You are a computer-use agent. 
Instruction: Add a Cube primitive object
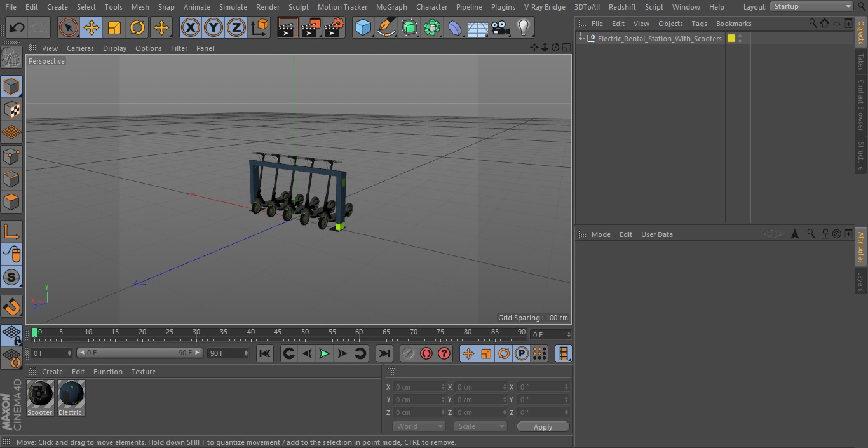(x=363, y=27)
